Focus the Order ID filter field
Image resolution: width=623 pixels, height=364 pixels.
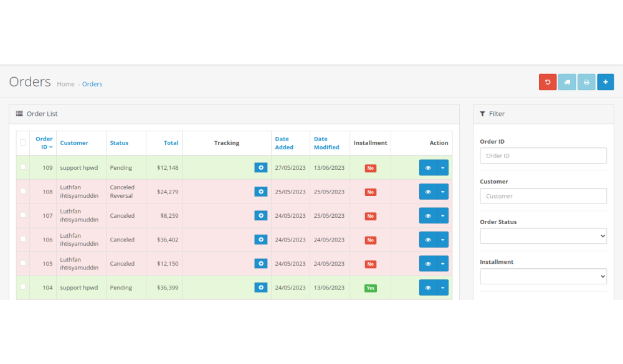pyautogui.click(x=543, y=156)
